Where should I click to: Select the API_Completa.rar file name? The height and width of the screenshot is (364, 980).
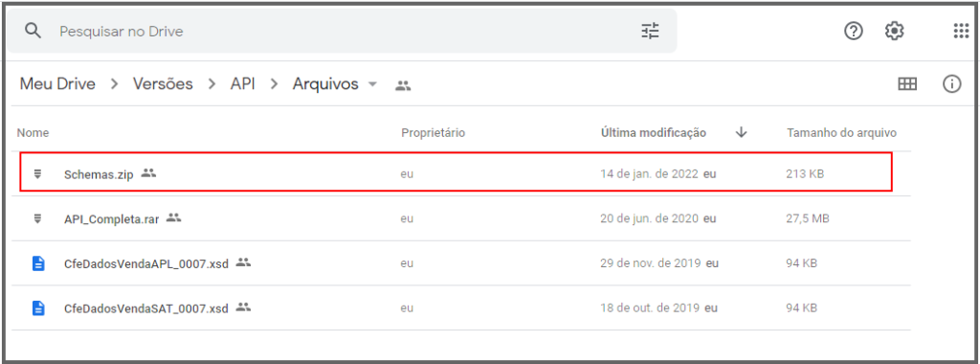click(111, 219)
